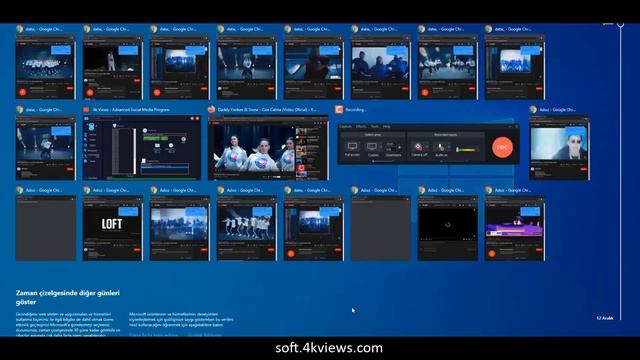Image resolution: width=640 pixels, height=360 pixels.
Task: Click the orange Recording app icon
Action: pos(339,109)
